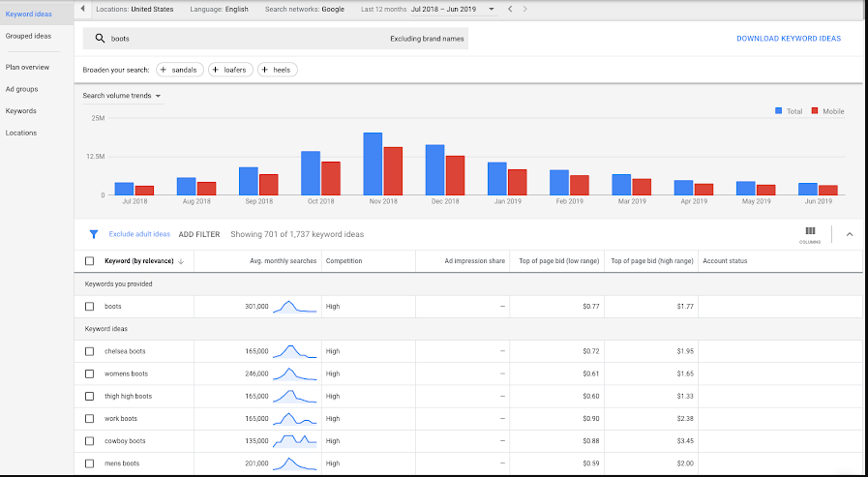The image size is (868, 477).
Task: Click the trend sparkline for work boots
Action: 294,419
